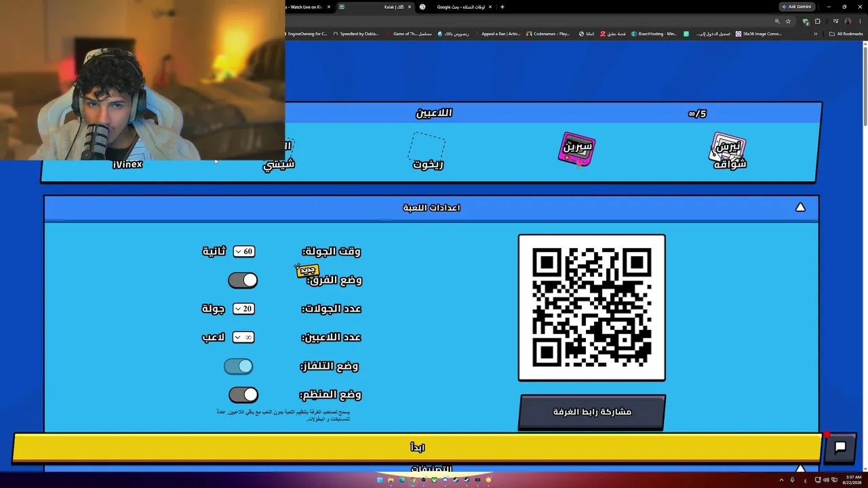Click the ريخوت player name
The width and height of the screenshot is (868, 488).
pos(428,164)
